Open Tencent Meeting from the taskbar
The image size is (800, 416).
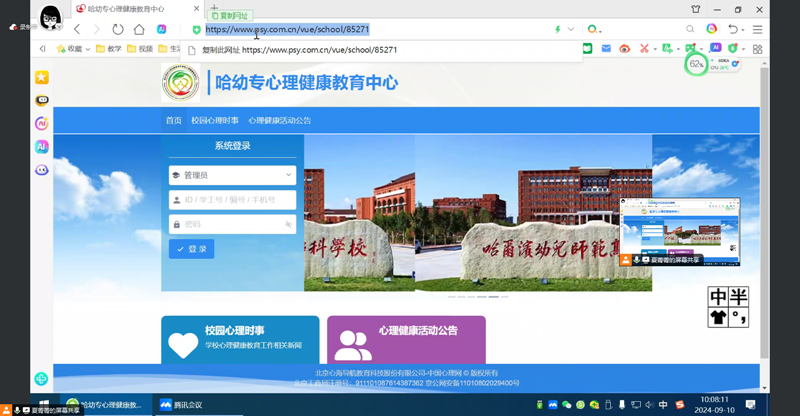click(x=181, y=405)
